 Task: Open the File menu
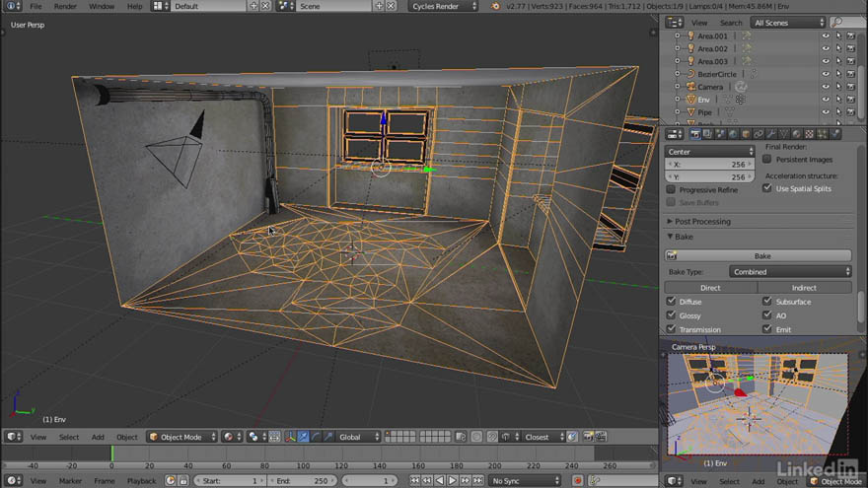pos(36,6)
